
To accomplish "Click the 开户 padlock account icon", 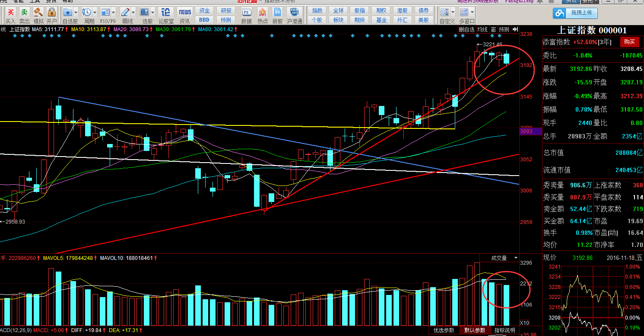I will click(x=52, y=12).
